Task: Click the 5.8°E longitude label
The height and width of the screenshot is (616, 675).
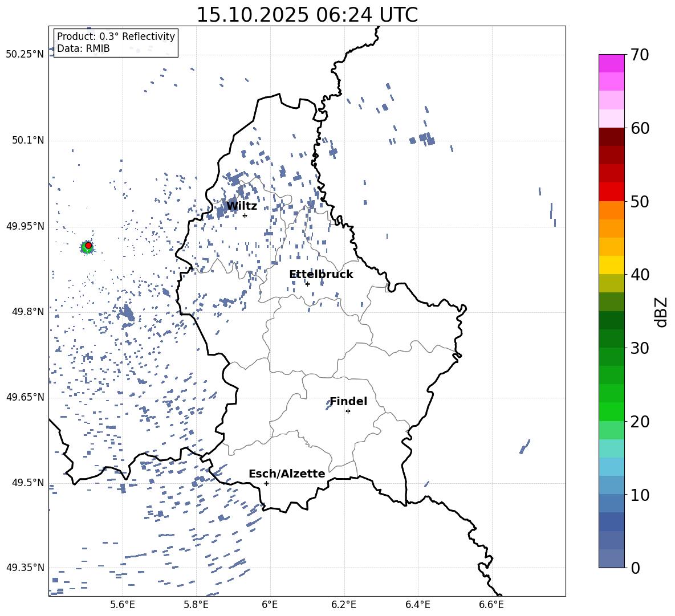Action: 196,605
